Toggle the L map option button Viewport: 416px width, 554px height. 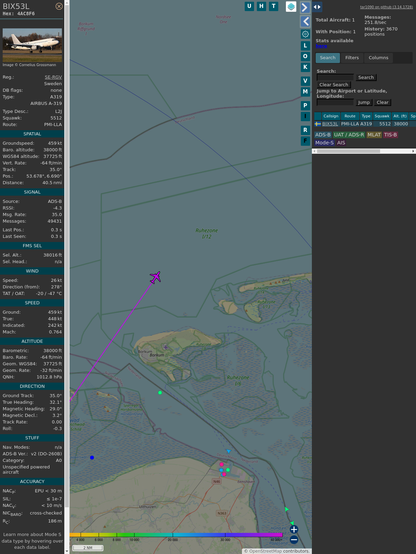305,46
